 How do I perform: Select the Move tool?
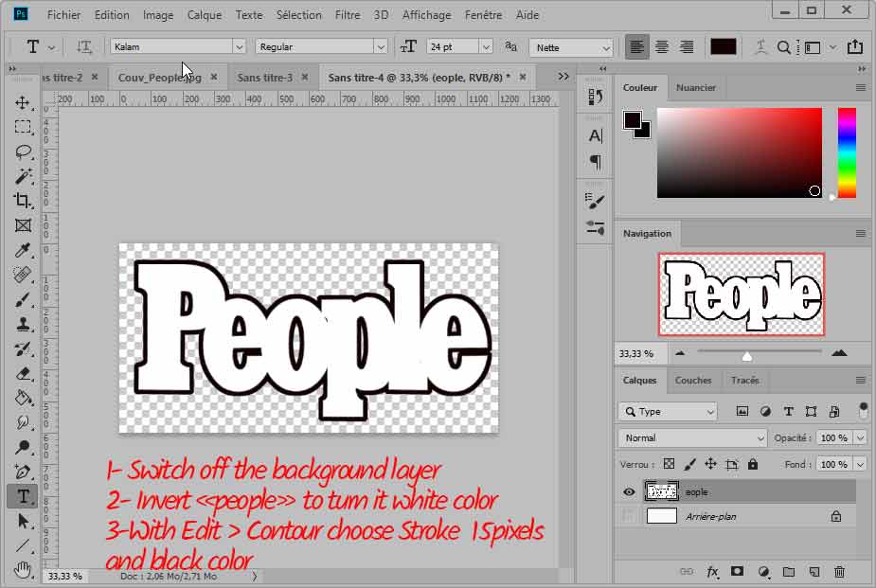tap(23, 103)
